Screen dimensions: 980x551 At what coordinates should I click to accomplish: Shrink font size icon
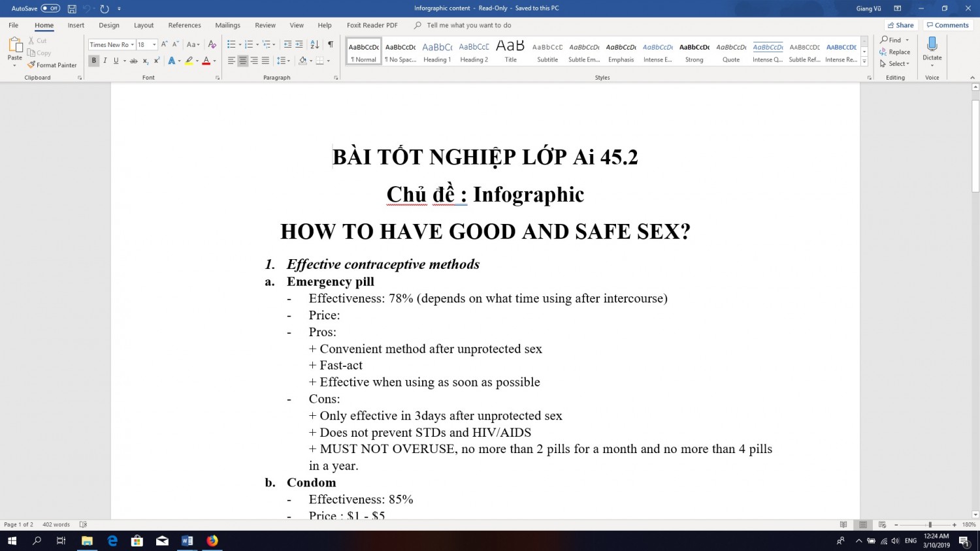point(175,44)
